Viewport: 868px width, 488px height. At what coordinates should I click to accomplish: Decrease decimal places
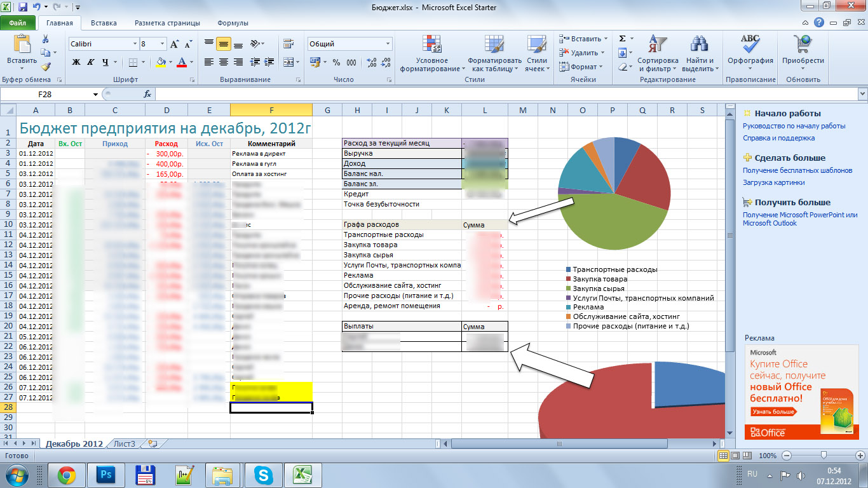click(x=385, y=62)
